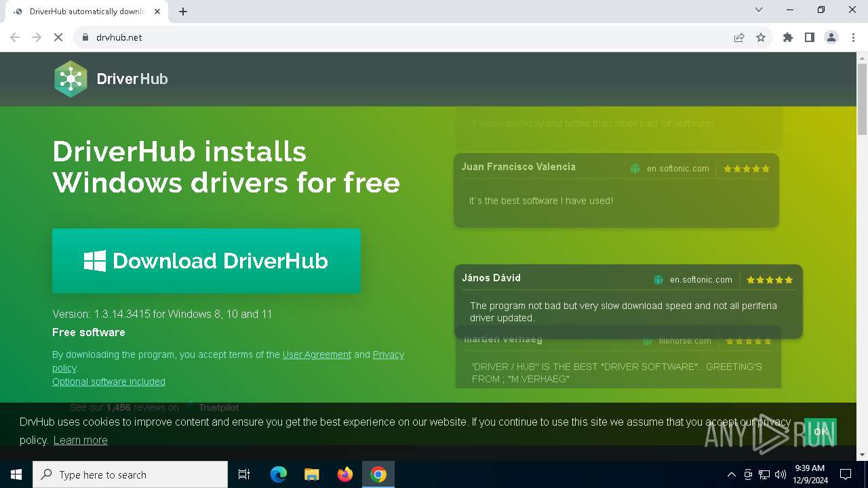The width and height of the screenshot is (868, 488).
Task: Click the Trustpilot reviews text
Action: (155, 407)
